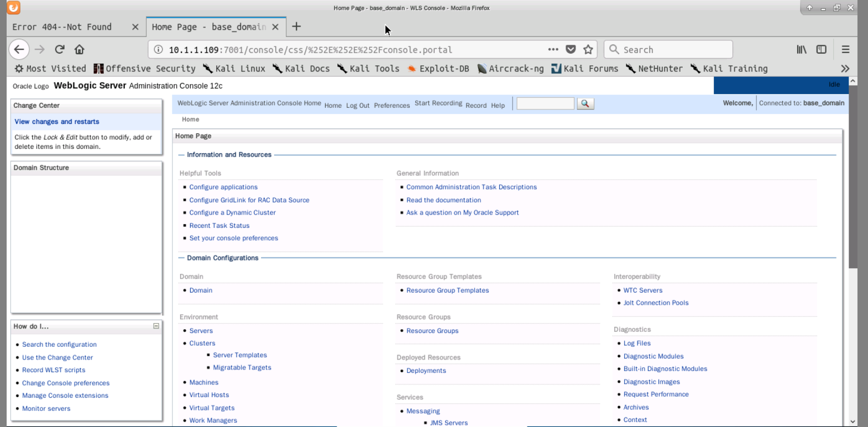The width and height of the screenshot is (868, 427).
Task: Open the Library icon in the toolbar
Action: (801, 49)
